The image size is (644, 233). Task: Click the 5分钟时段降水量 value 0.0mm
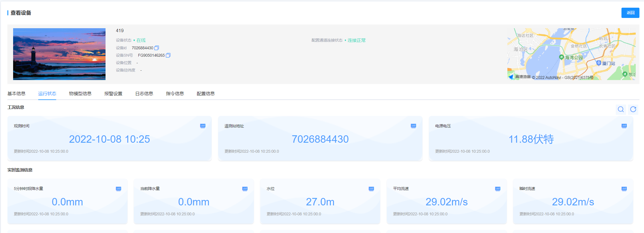[x=67, y=202]
